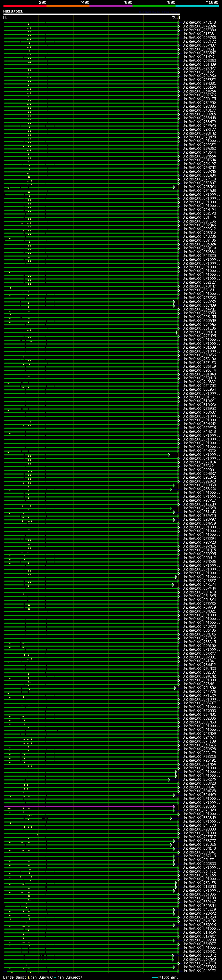Select the UniRef100_Q03363 label
This screenshot has height=980, width=222.
(199, 60)
